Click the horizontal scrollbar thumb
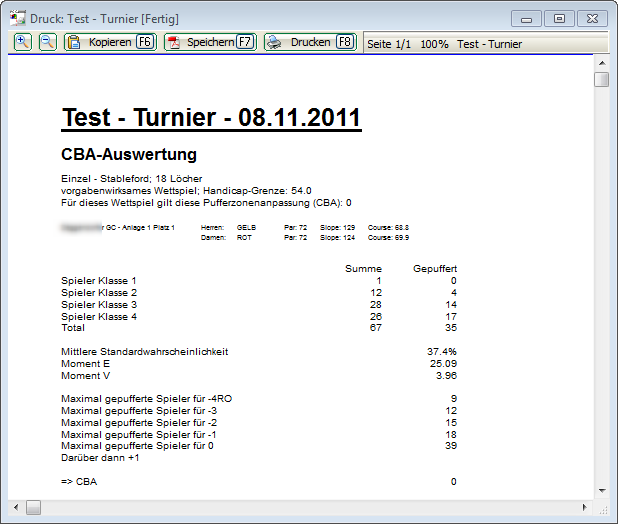The height and width of the screenshot is (524, 618). pos(33,507)
